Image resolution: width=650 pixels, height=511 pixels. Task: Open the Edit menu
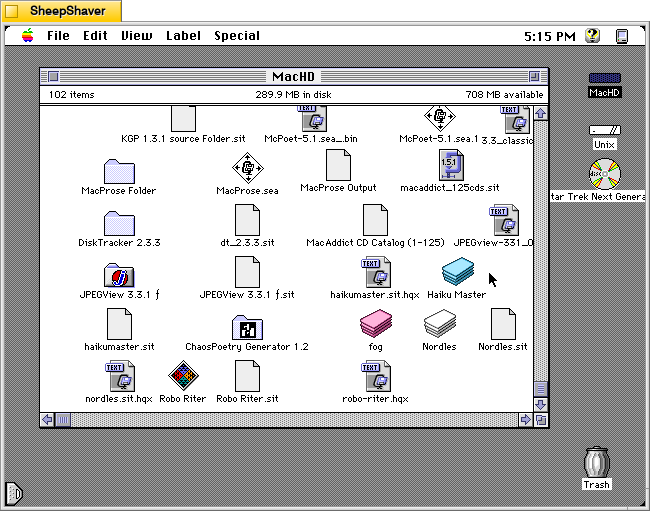[95, 36]
